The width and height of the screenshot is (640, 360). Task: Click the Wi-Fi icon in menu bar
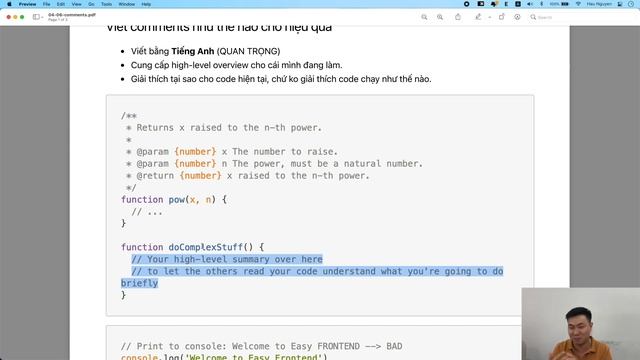click(x=578, y=4)
